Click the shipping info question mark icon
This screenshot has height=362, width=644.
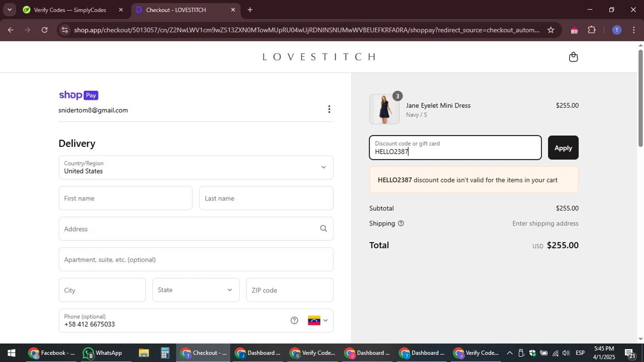click(x=401, y=223)
